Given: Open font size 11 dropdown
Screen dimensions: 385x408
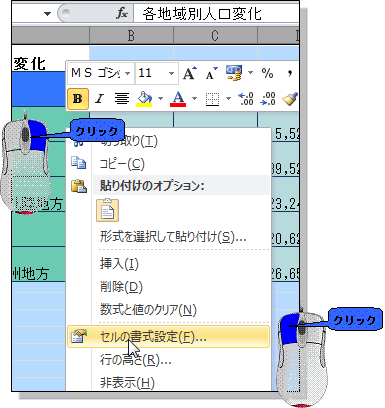Looking at the screenshot, I should 171,73.
